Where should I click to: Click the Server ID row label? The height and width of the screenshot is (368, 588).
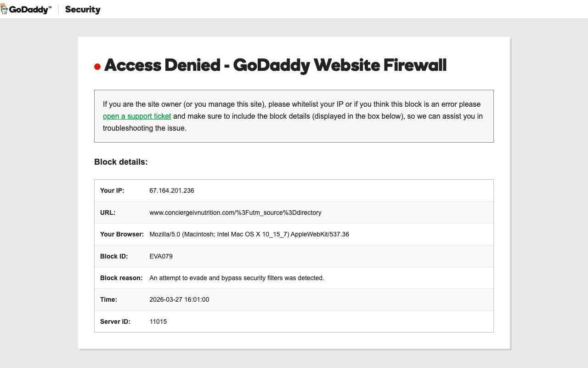[x=115, y=322]
